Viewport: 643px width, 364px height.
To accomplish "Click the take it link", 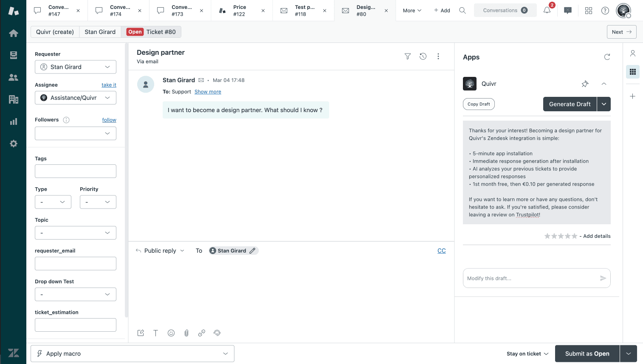I will [109, 85].
